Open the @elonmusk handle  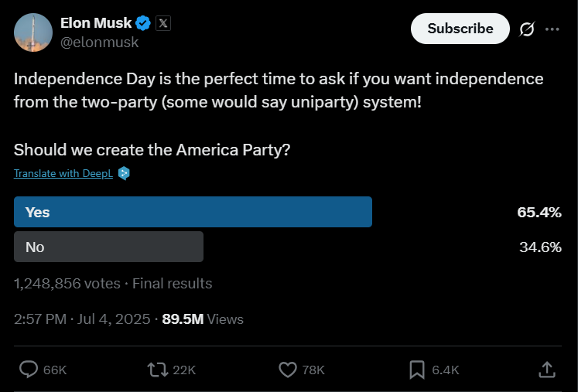point(100,43)
